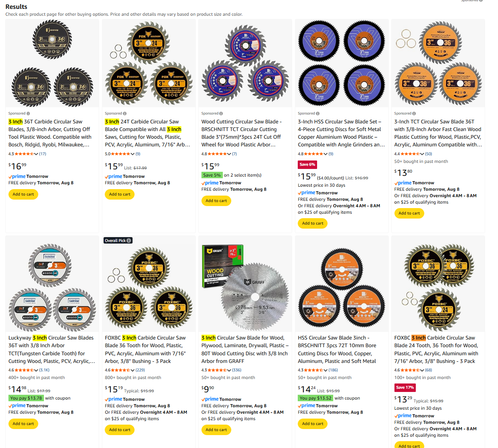Open the 3.1K reviews link for Luckyway blades
The image size is (498, 448).
pyautogui.click(x=44, y=370)
